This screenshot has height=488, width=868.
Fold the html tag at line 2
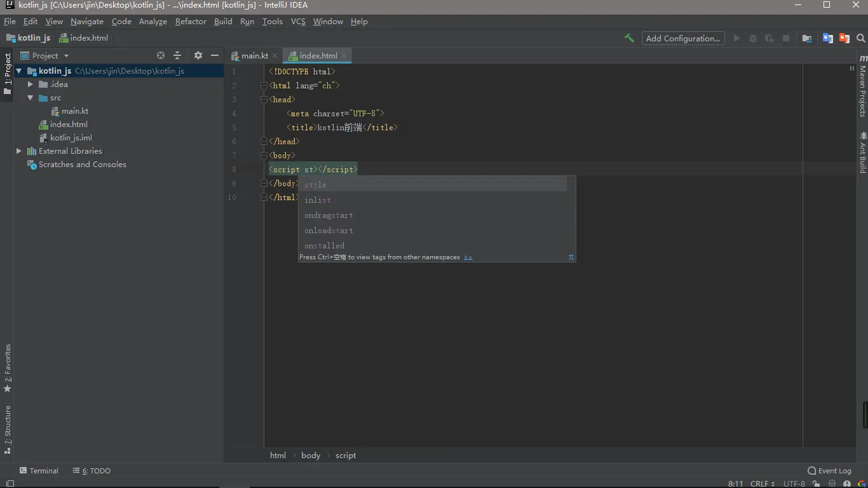(264, 86)
